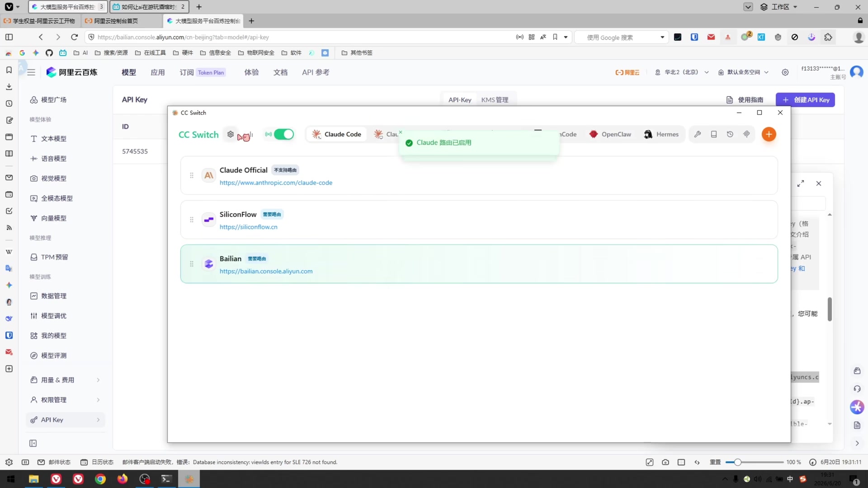The image size is (868, 488).
Task: Toggle the Bailian hamburger sidebar menu
Action: click(31, 72)
